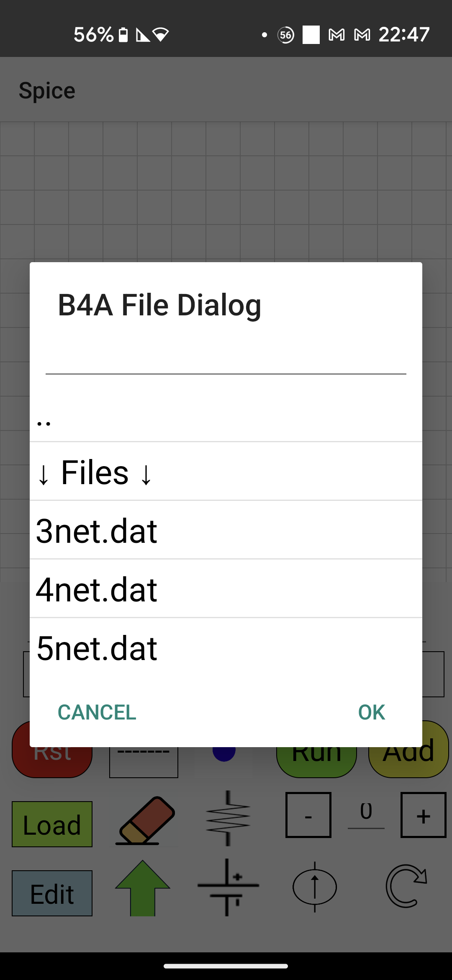This screenshot has height=980, width=452.
Task: Open Gmail notification icon in status bar
Action: [337, 35]
